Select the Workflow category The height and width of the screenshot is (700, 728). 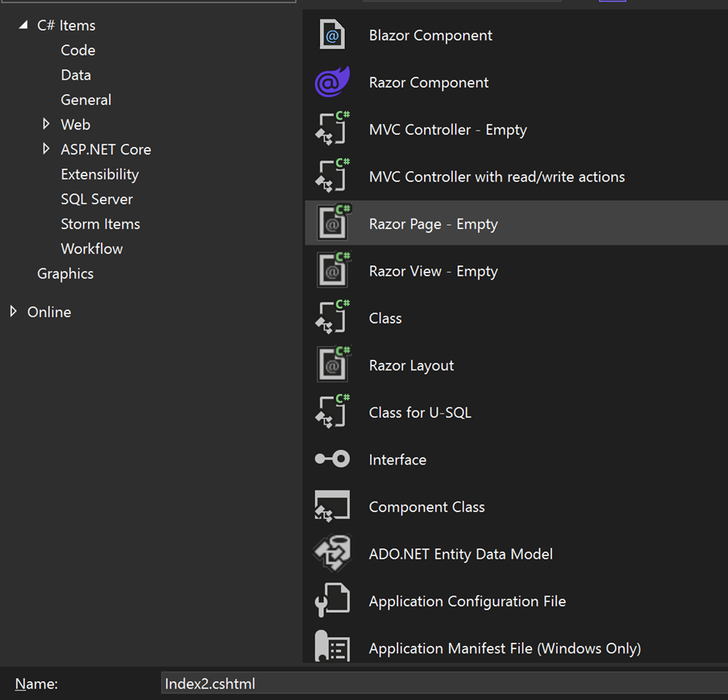tap(92, 249)
